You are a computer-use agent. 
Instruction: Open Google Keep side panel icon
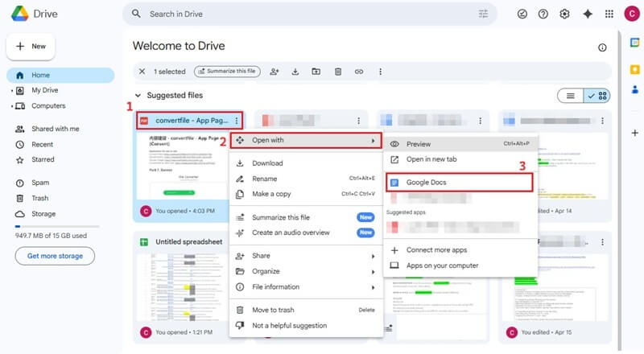(634, 69)
